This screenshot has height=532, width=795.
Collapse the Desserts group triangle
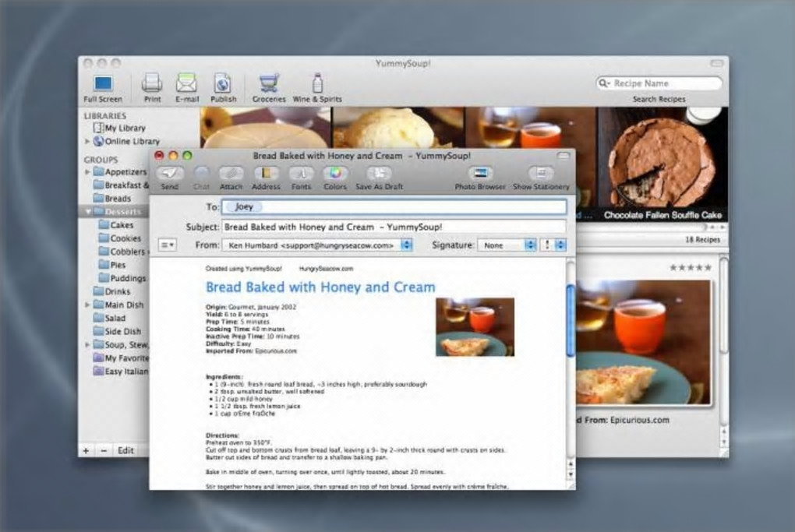click(x=88, y=212)
